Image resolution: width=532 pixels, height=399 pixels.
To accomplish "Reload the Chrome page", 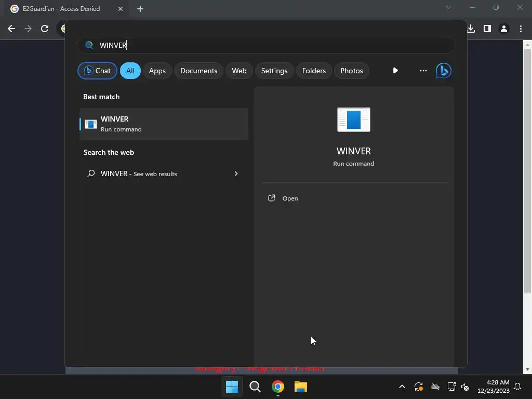I will tap(45, 29).
